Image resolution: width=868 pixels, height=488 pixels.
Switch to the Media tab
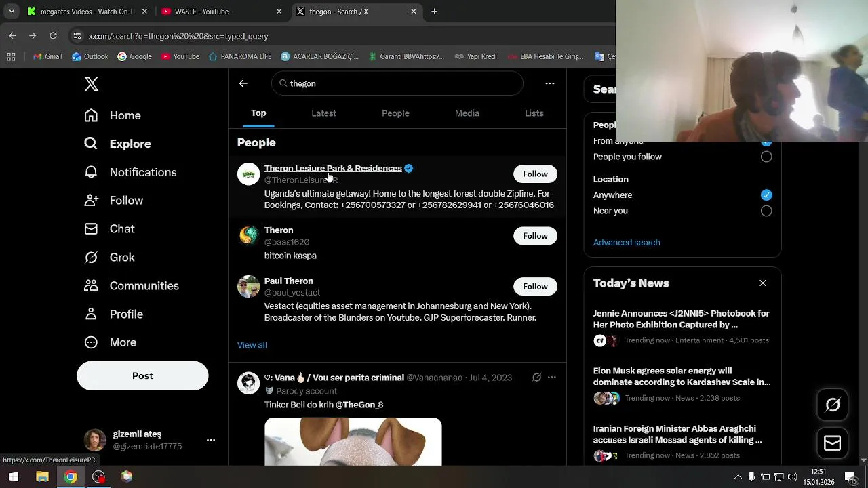coord(467,113)
